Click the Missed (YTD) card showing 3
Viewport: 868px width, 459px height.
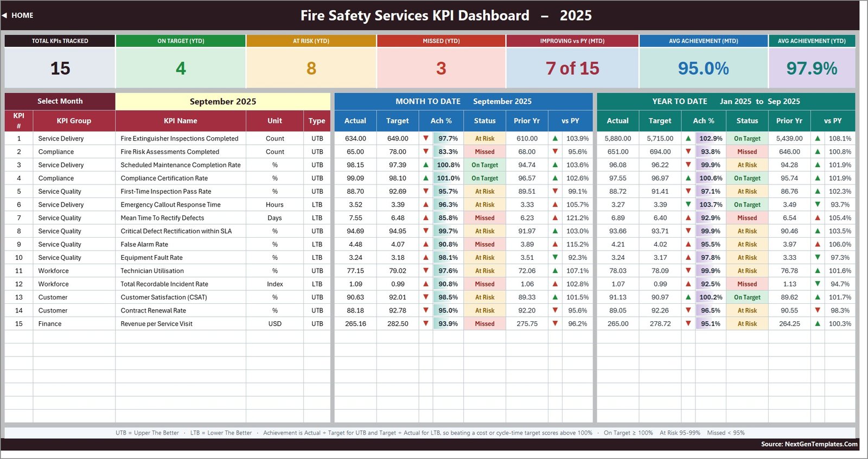[x=441, y=61]
